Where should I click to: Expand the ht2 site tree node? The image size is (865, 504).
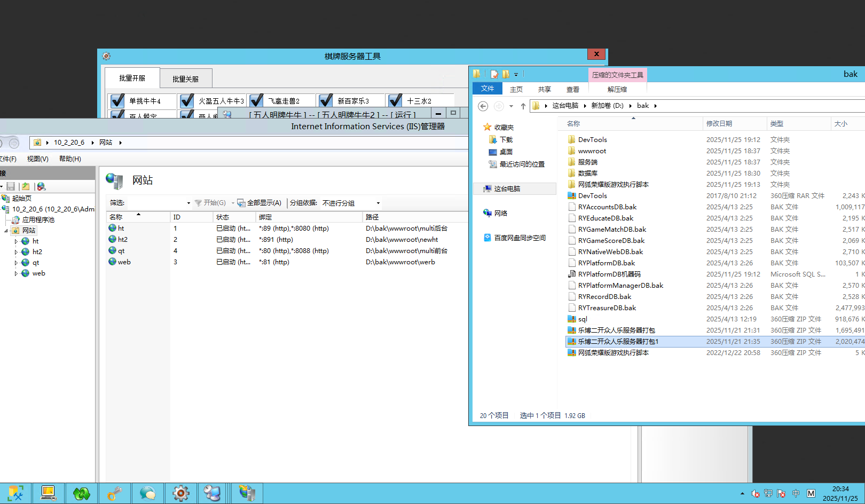point(16,252)
